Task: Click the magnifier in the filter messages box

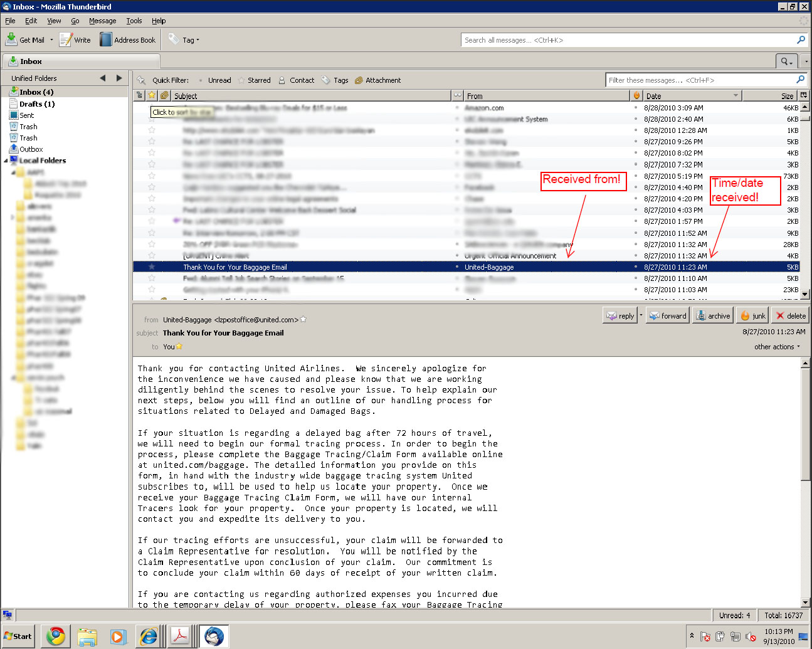Action: point(800,80)
